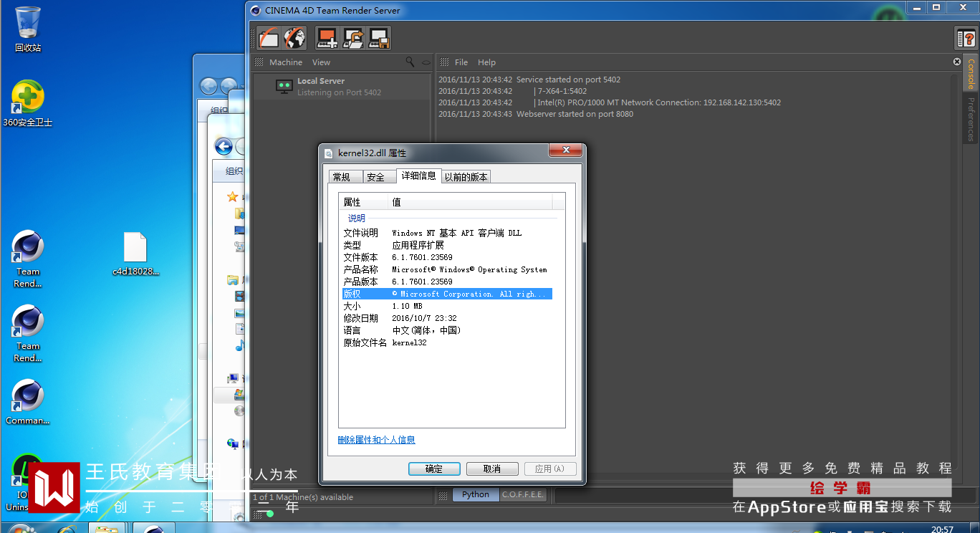This screenshot has height=533, width=980.
Task: Open the File menu in console panel
Action: [x=461, y=62]
